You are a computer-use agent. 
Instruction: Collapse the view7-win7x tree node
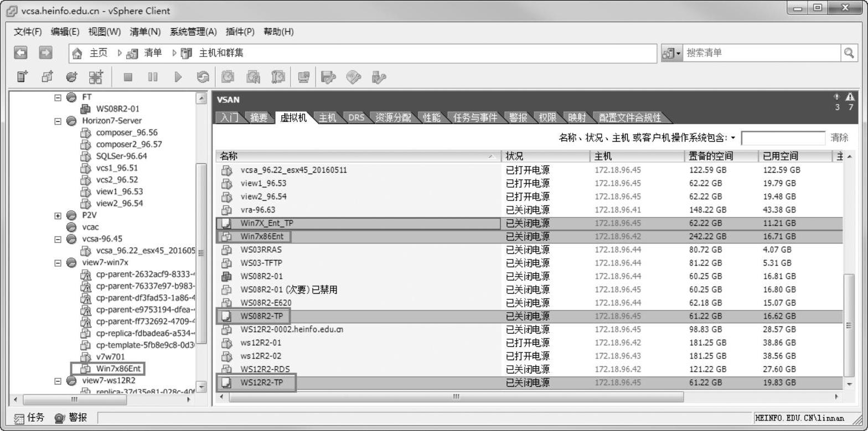pyautogui.click(x=58, y=263)
